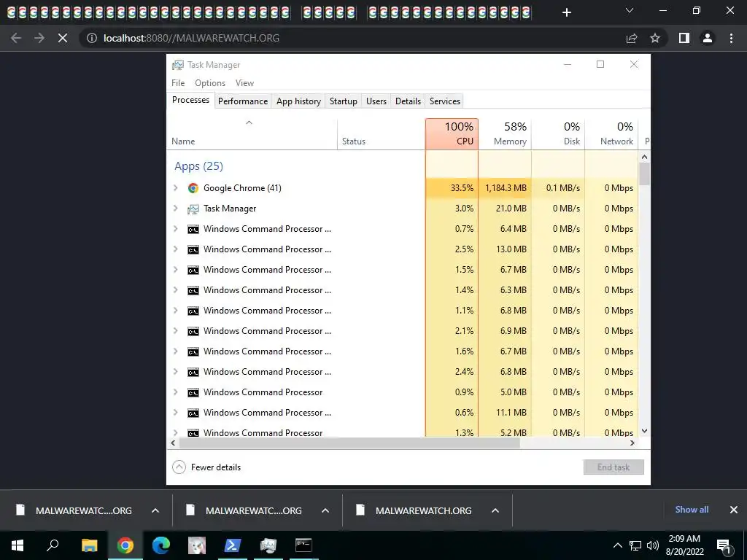
Task: Open the tab search chevron in Chrome title bar
Action: coord(630,10)
